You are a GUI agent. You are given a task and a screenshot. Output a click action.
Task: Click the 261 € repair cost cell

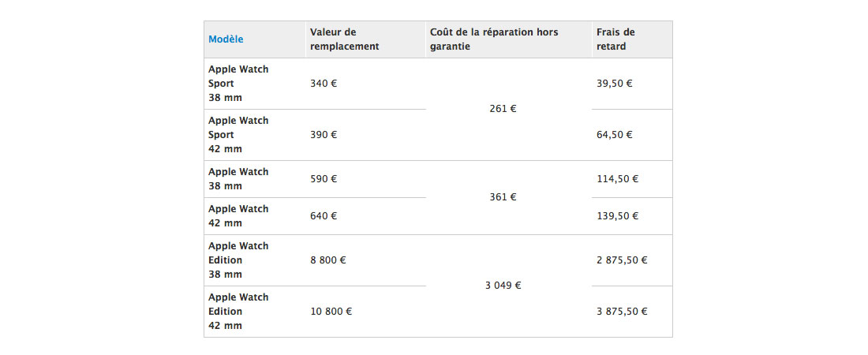(x=503, y=109)
